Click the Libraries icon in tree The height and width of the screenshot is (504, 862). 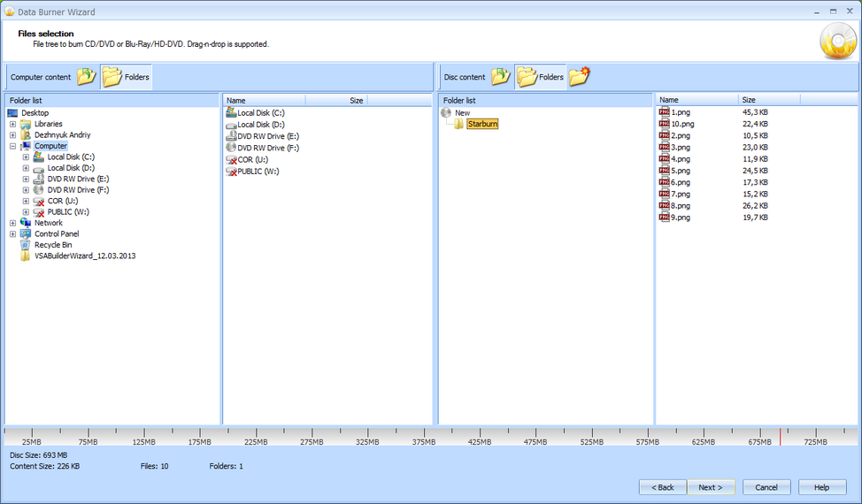[26, 124]
